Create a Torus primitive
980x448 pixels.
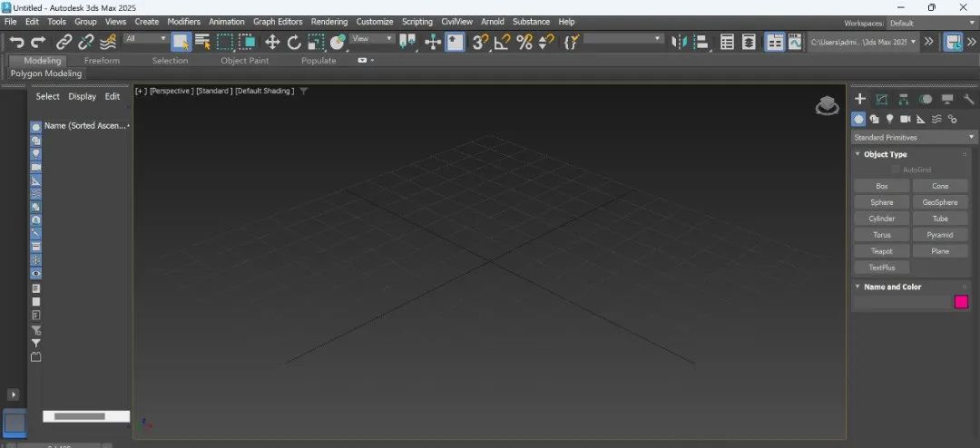[x=882, y=235]
